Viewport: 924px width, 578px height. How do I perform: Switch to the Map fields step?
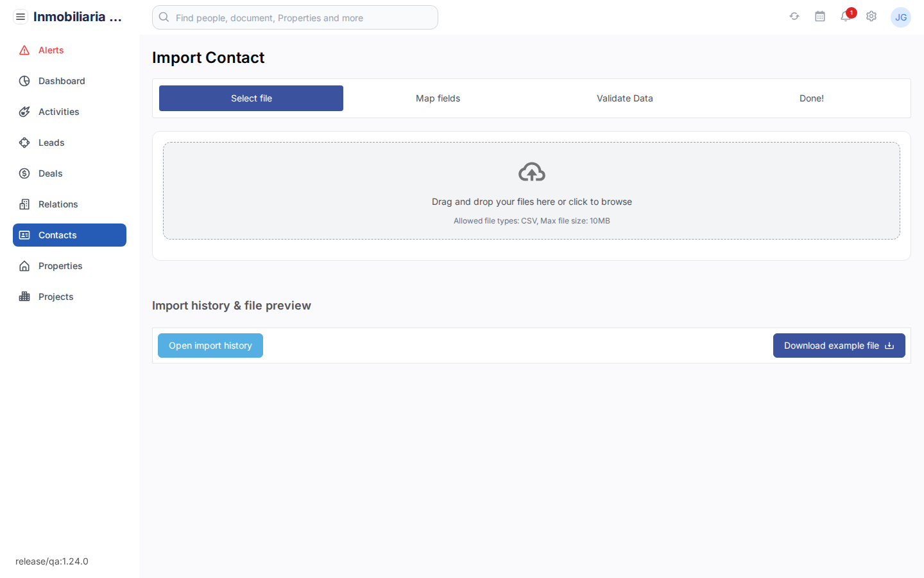pos(438,98)
